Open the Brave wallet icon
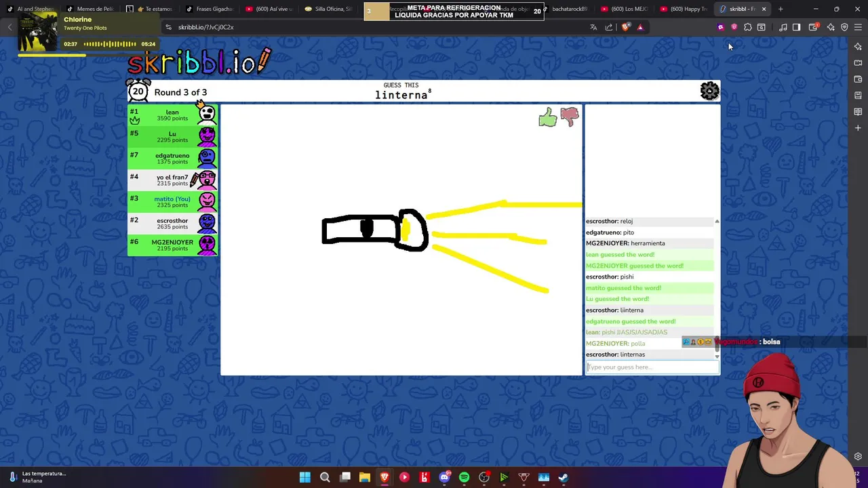Viewport: 868px width, 488px height. click(x=814, y=27)
